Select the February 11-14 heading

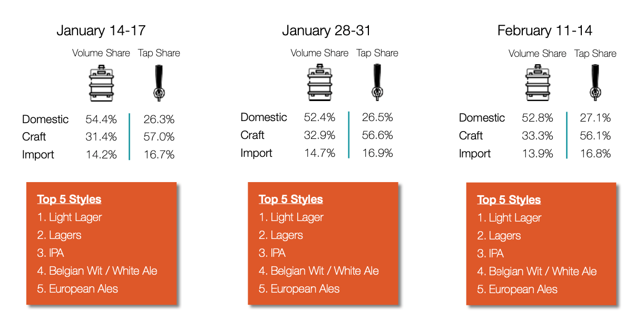544,31
